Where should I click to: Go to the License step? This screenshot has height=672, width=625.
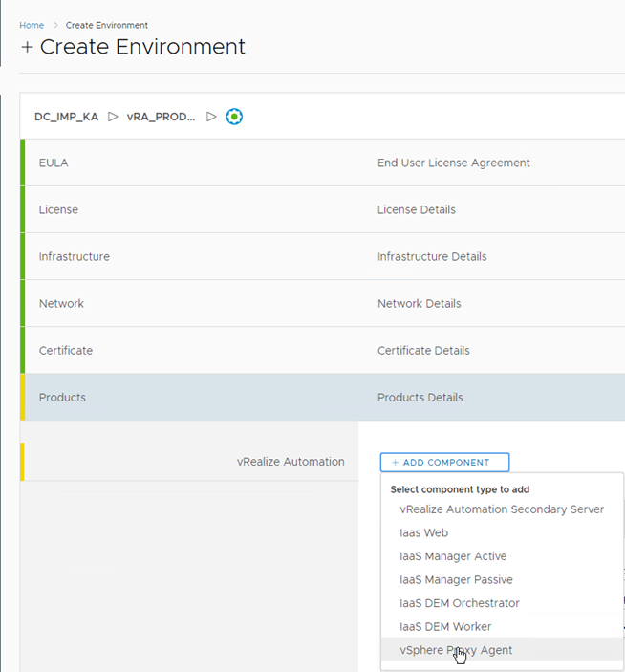click(58, 209)
